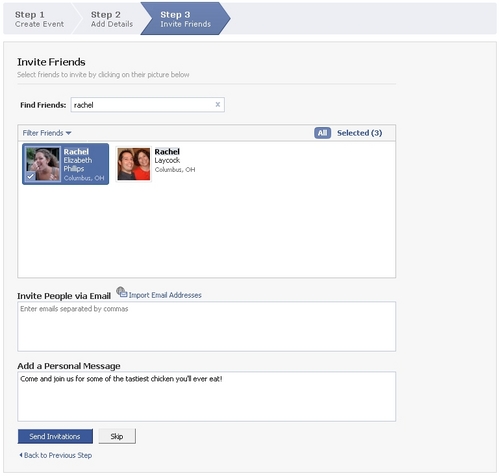Click the Import Email Addresses icon

click(122, 292)
